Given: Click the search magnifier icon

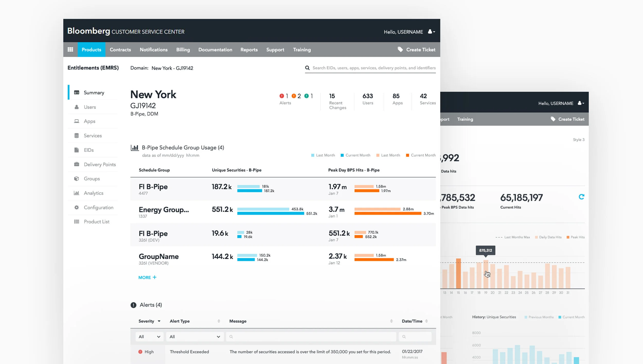Looking at the screenshot, I should click(x=307, y=68).
